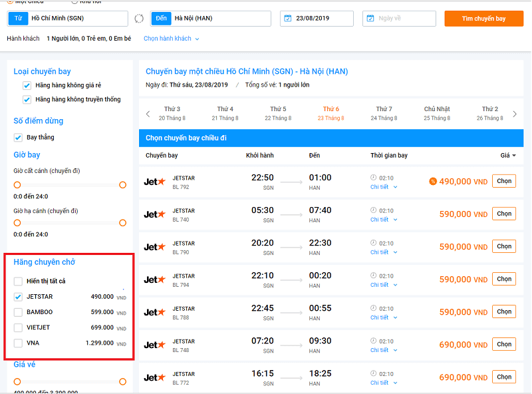Select date tab Chủ Nhật 25 Tháng 8

pyautogui.click(x=437, y=113)
